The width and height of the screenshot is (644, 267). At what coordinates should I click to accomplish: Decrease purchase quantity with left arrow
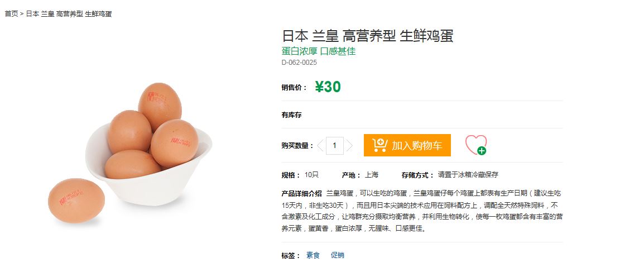coord(320,146)
